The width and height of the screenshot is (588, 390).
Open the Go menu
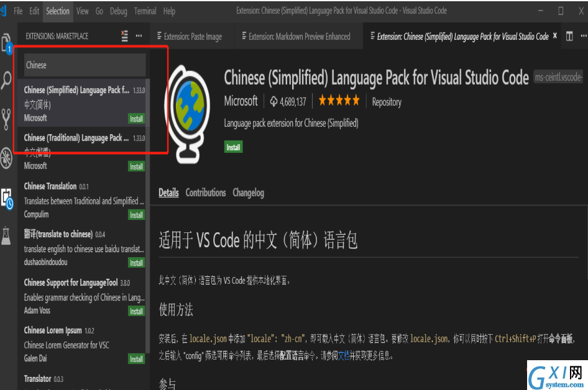pos(99,11)
